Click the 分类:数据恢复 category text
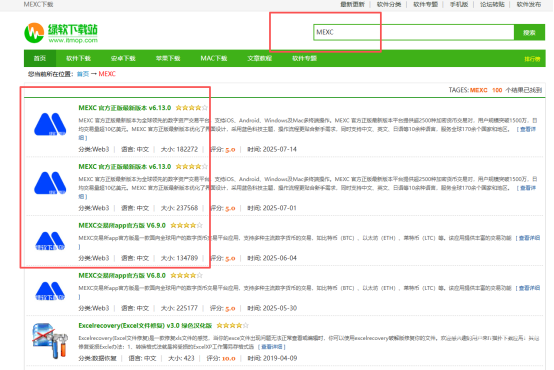The image size is (554, 370). [98, 358]
